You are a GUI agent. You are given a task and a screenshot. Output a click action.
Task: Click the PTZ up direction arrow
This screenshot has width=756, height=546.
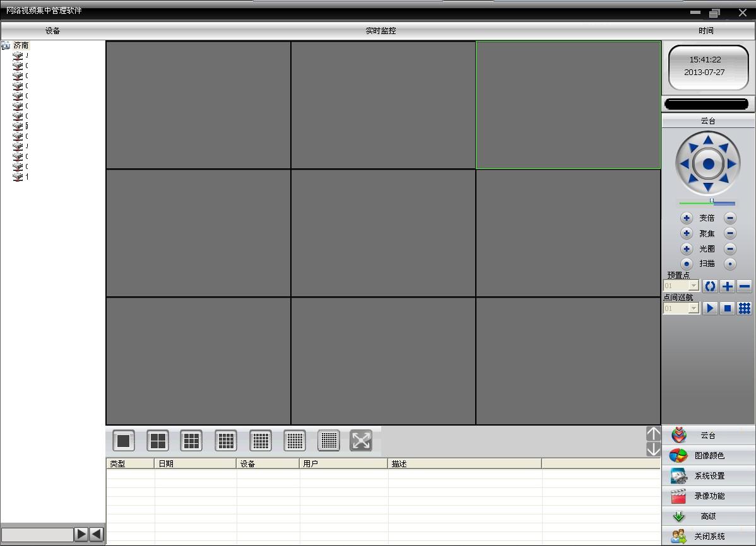click(x=708, y=140)
